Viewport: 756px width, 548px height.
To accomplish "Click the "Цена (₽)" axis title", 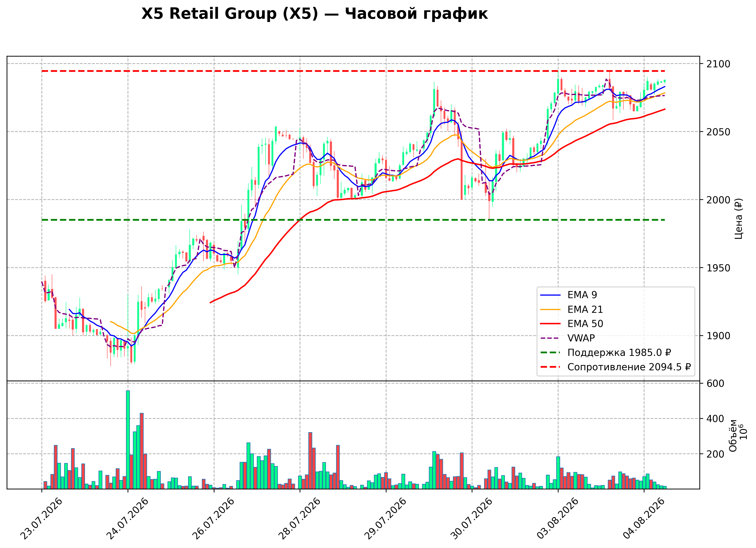I will [x=738, y=218].
